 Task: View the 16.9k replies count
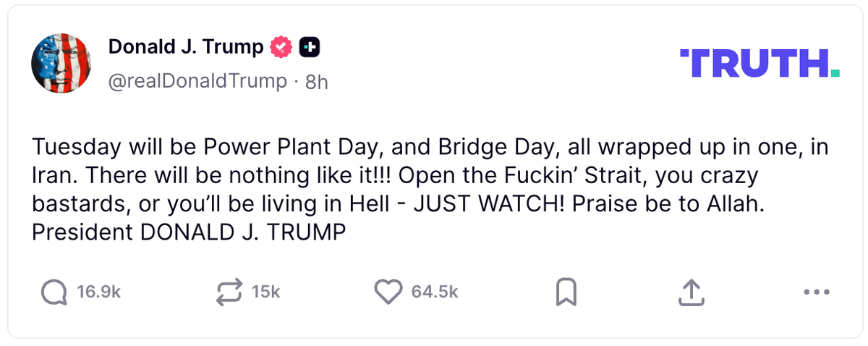point(98,292)
